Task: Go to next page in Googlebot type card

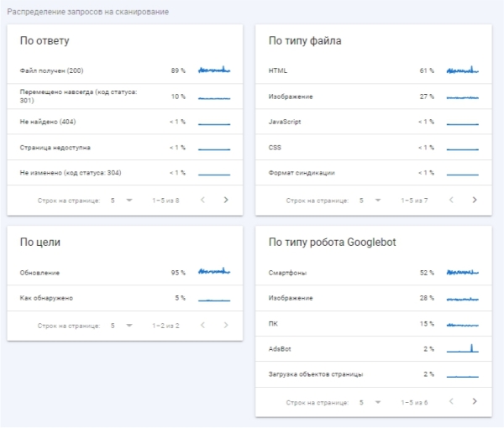Action: (x=475, y=402)
